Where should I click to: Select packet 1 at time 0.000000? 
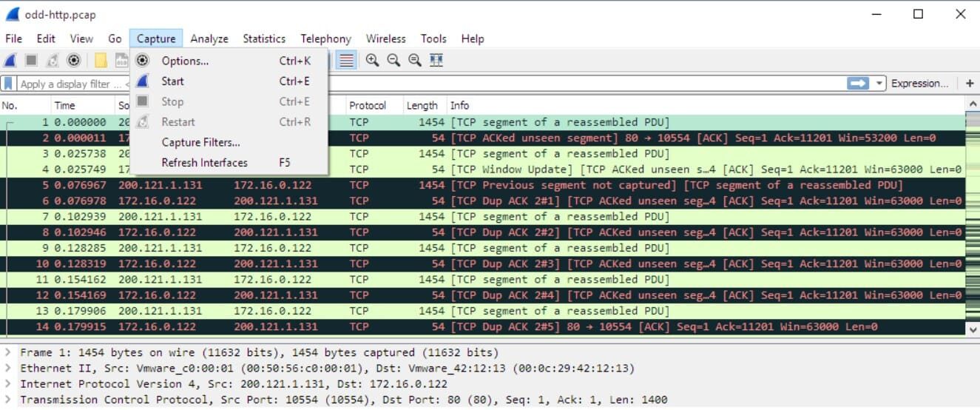(x=483, y=122)
